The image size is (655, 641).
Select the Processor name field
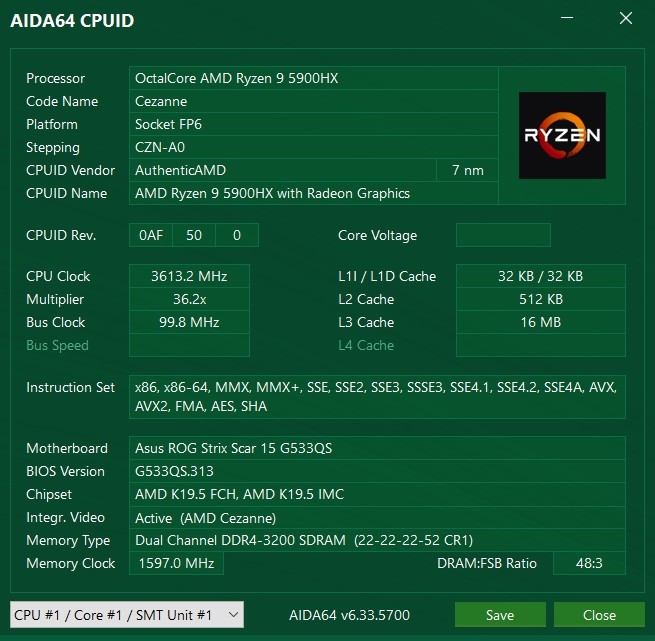click(314, 78)
